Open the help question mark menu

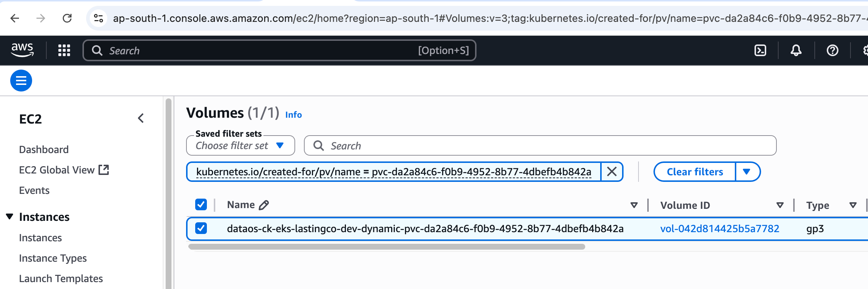tap(833, 50)
